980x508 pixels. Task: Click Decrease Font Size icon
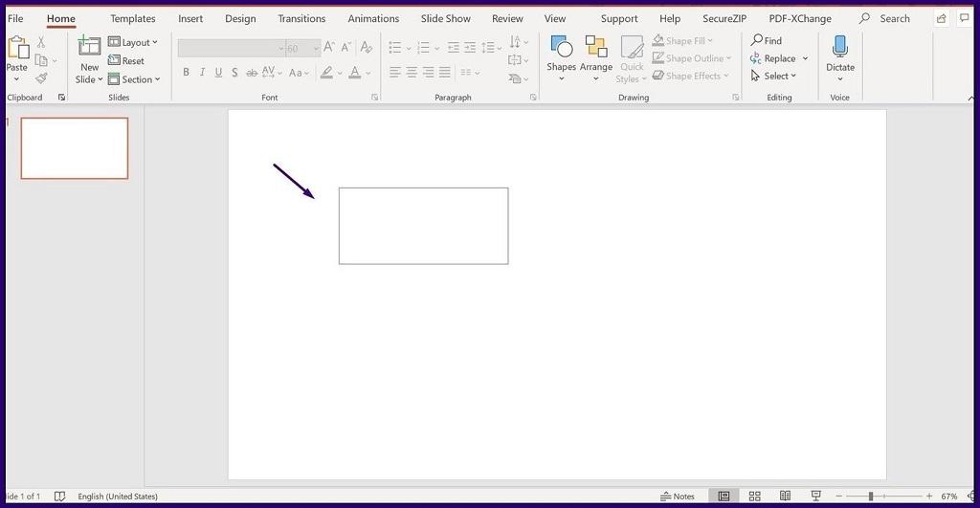coord(345,48)
